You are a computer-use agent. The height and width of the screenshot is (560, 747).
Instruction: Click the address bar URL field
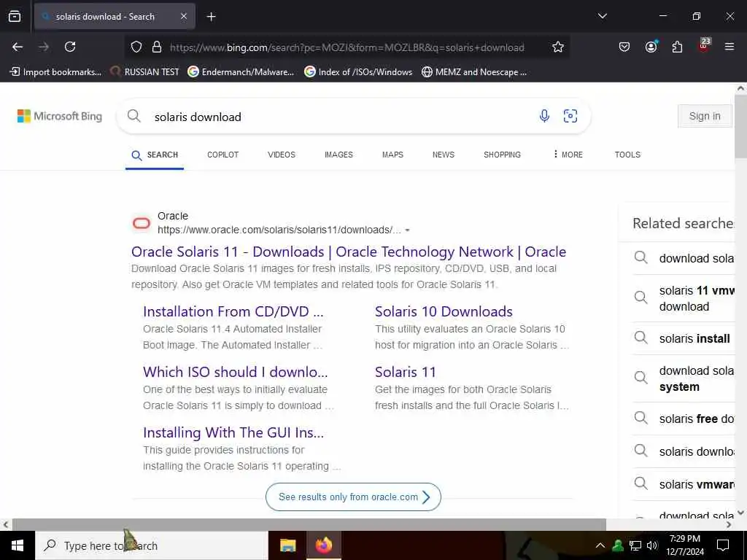(347, 47)
